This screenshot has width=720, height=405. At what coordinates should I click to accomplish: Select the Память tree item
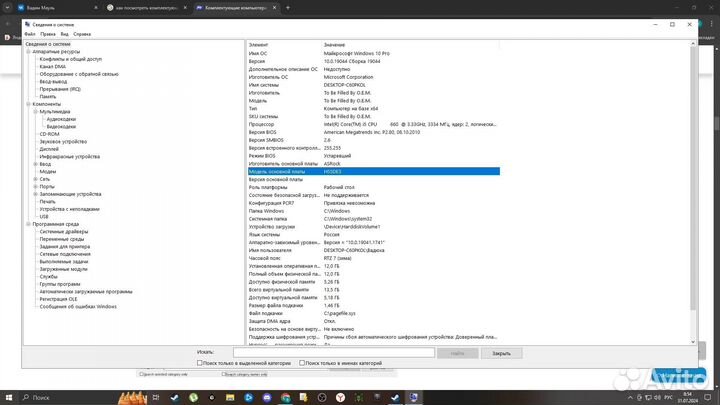(x=48, y=96)
